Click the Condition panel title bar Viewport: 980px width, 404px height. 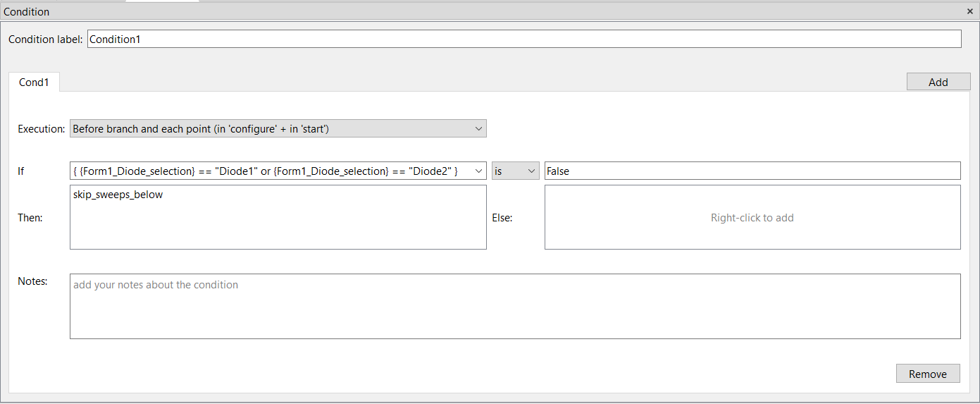[423, 12]
